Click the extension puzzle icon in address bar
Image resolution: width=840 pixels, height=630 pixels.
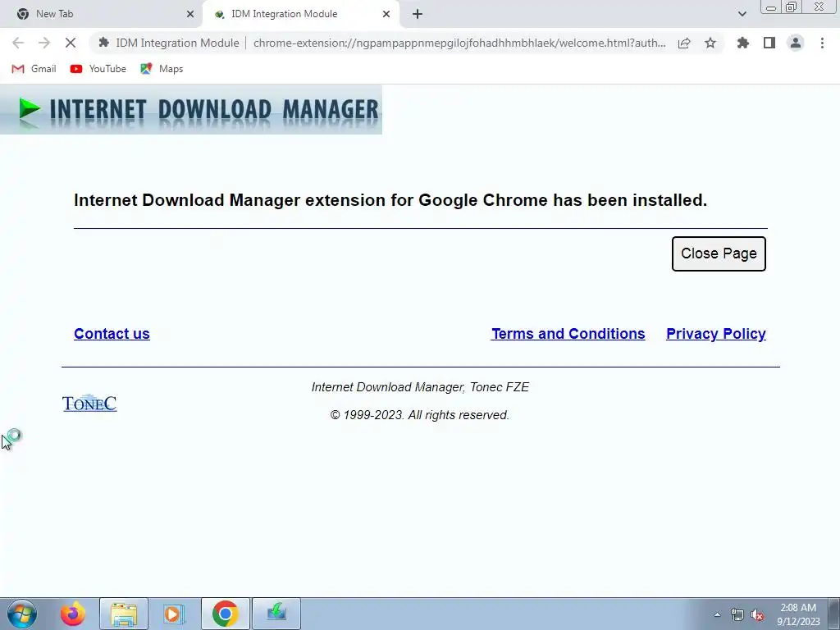(104, 43)
